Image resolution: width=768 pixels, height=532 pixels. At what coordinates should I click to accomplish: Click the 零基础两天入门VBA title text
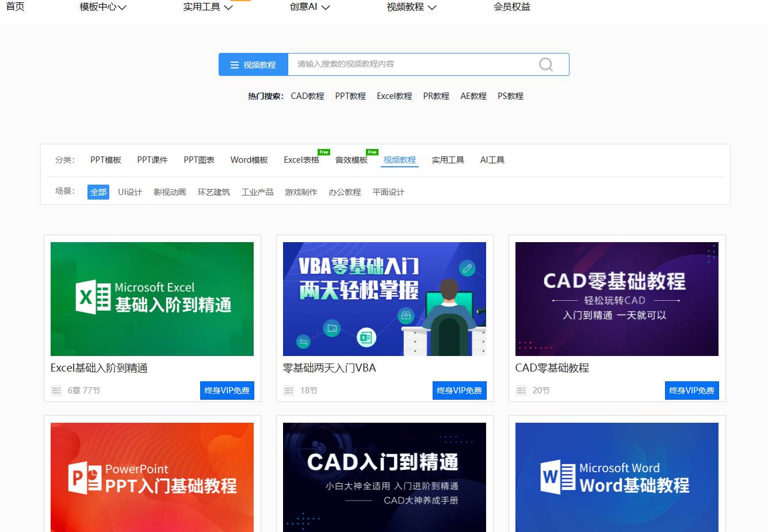point(329,368)
